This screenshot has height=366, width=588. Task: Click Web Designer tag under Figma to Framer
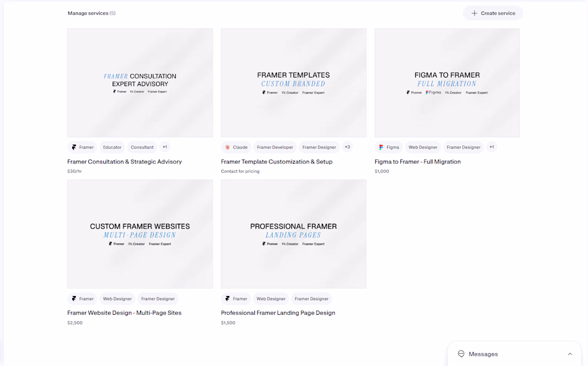pos(423,147)
